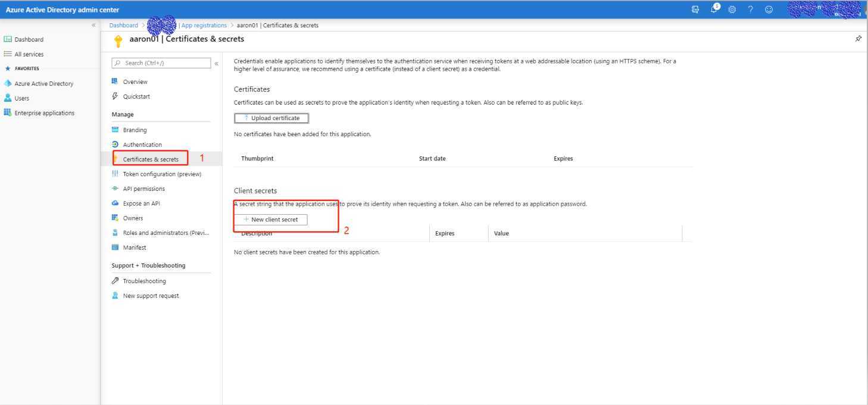Click the certificates Expires column header
Viewport: 868px width, 405px height.
[563, 159]
